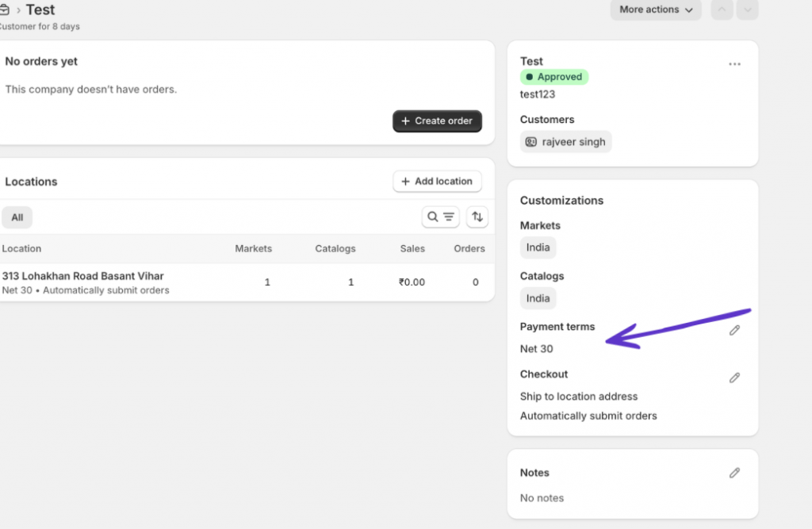This screenshot has width=812, height=529.
Task: Open search in the Locations panel
Action: (431, 217)
